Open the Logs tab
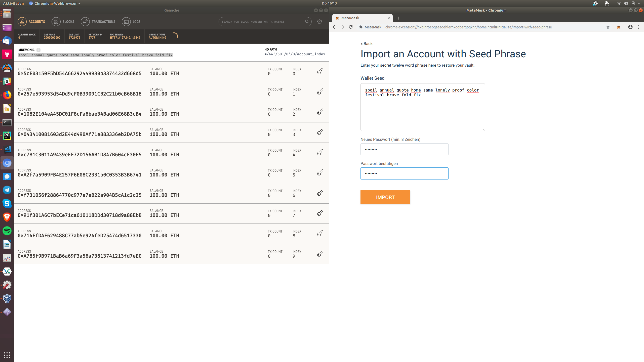Screen dimensions: 644x362 pyautogui.click(x=131, y=22)
